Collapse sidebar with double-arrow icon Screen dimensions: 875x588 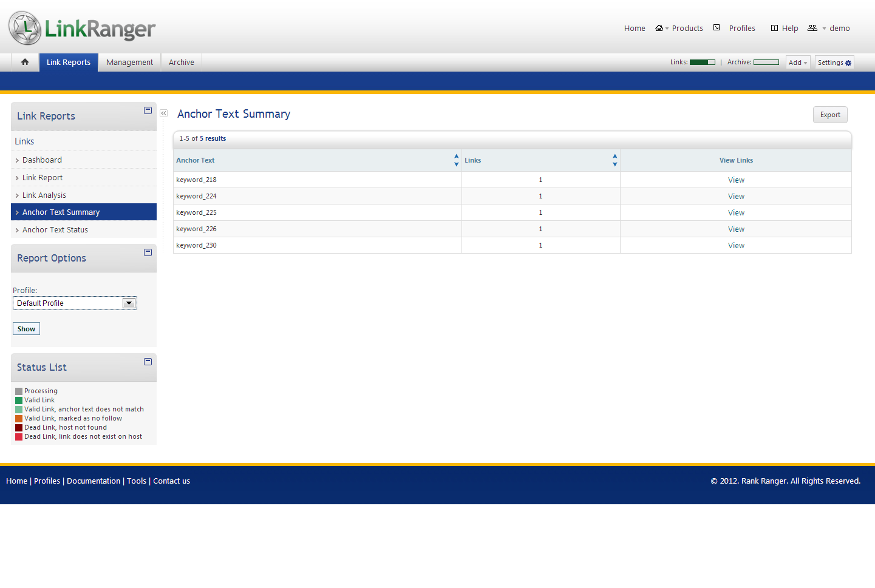pyautogui.click(x=163, y=113)
